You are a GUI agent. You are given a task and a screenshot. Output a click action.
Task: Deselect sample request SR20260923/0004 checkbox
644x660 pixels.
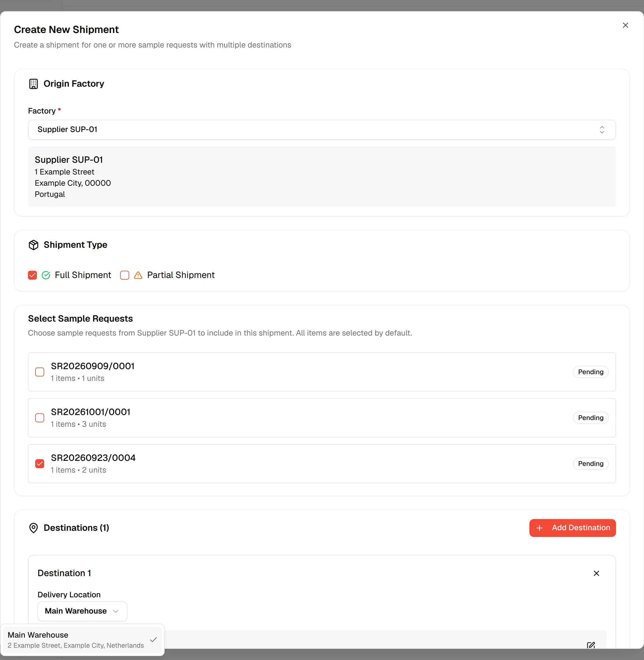click(40, 463)
